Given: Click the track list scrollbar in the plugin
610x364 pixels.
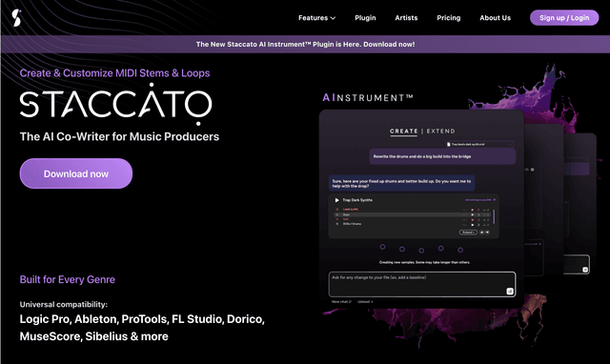Looking at the screenshot, I should pos(494,216).
